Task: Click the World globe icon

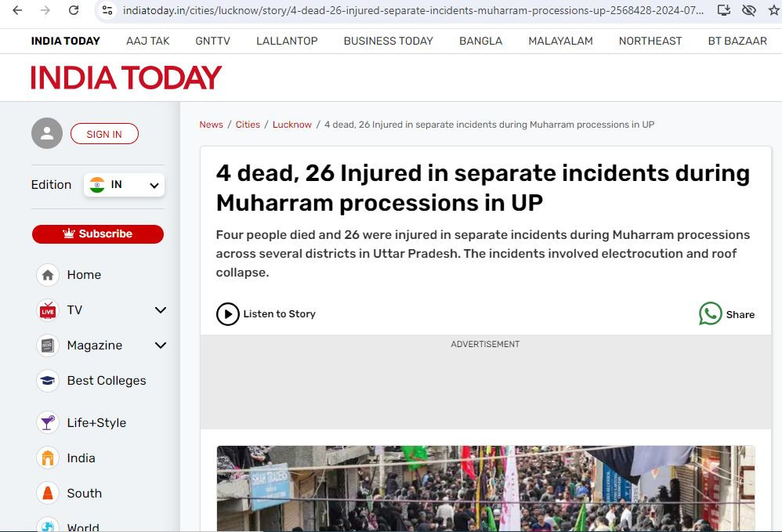Action: point(48,526)
